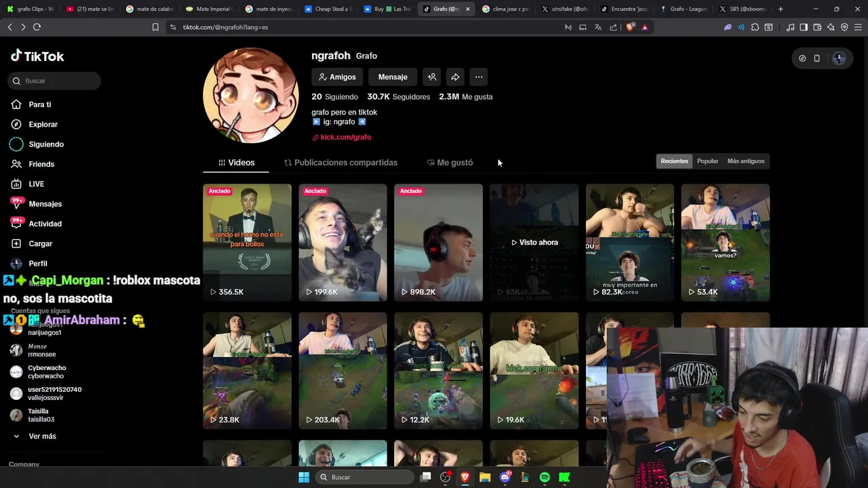Open OBS Studio from the taskbar
868x488 pixels.
click(446, 477)
